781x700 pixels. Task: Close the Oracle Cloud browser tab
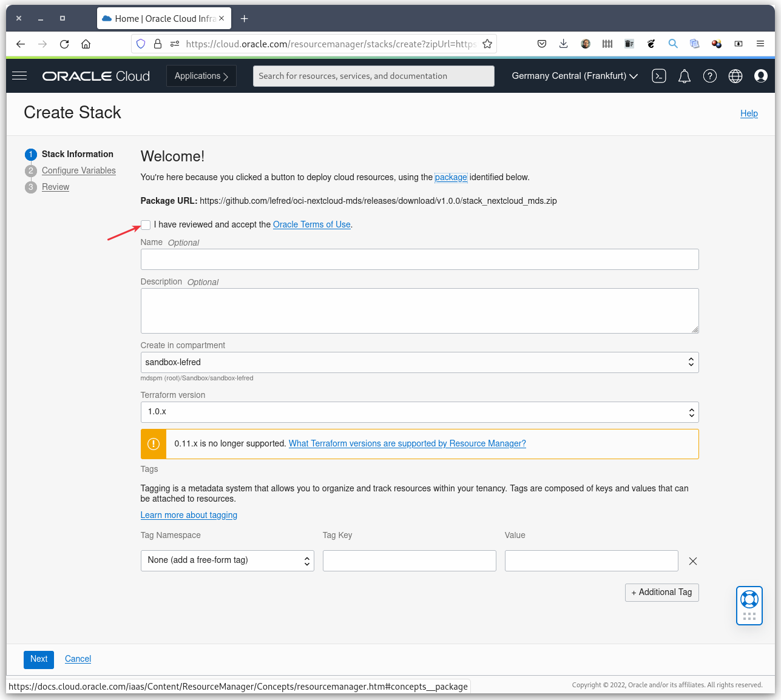coord(221,18)
